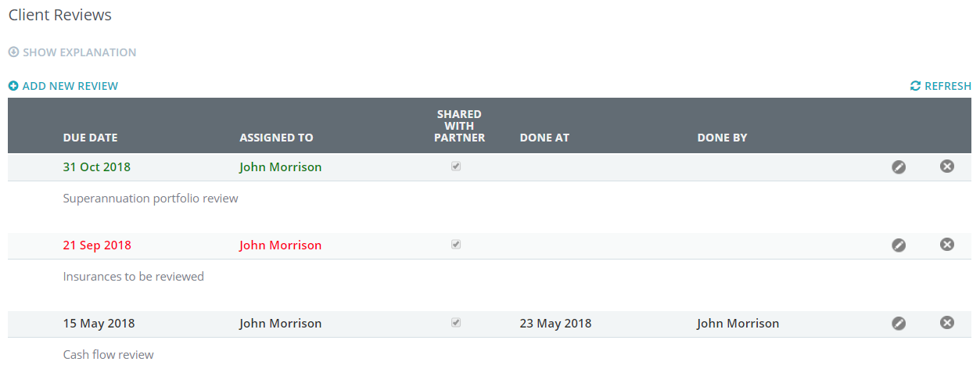
Task: Delete the 21 Sep 2018 review
Action: pyautogui.click(x=946, y=244)
